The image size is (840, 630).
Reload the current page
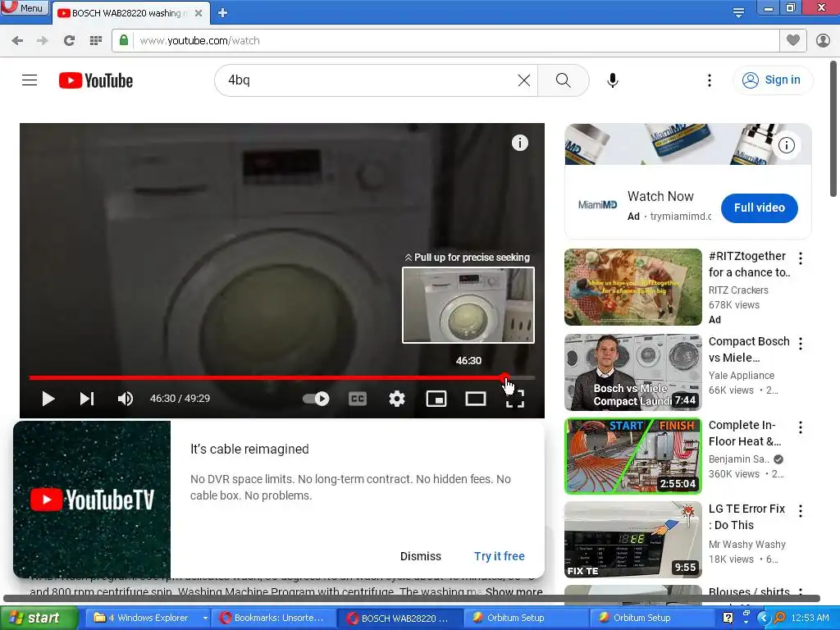(x=69, y=41)
